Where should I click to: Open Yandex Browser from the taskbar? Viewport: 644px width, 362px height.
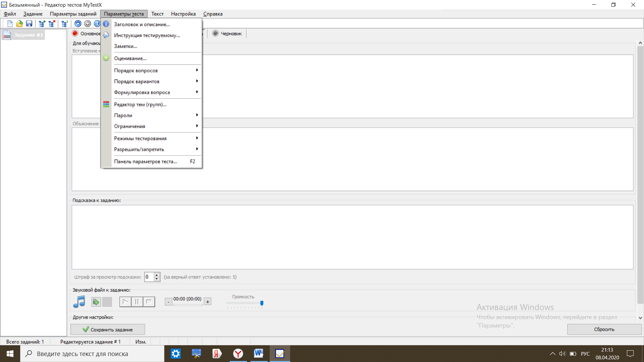click(x=238, y=354)
